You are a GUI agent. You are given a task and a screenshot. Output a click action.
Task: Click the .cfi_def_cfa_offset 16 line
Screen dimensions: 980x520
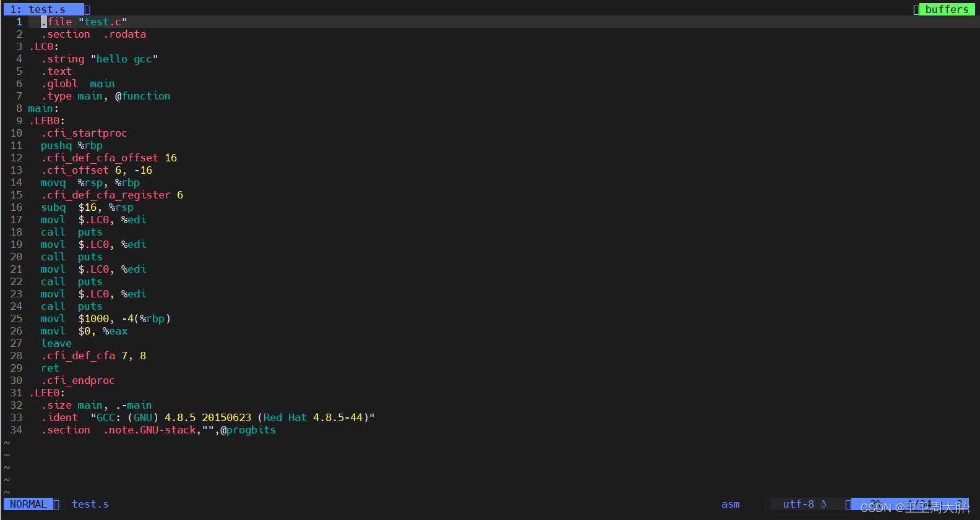109,158
